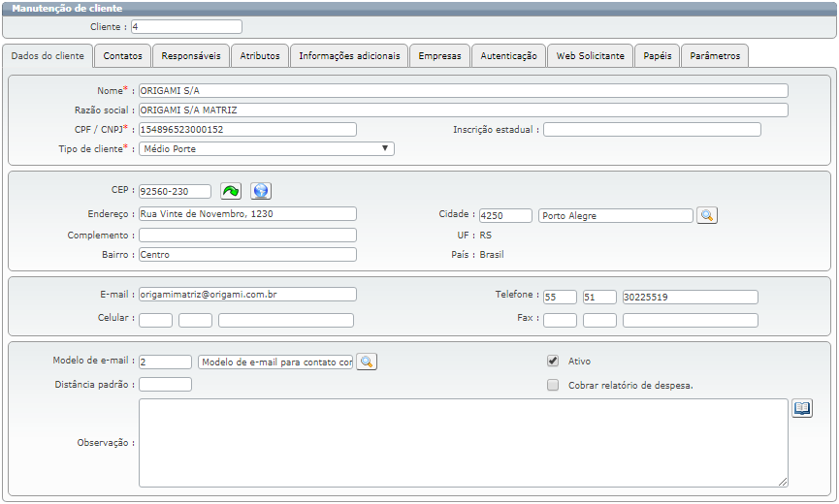This screenshot has height=504, width=839.
Task: Click the Modelo de e-mail description field
Action: 275,362
